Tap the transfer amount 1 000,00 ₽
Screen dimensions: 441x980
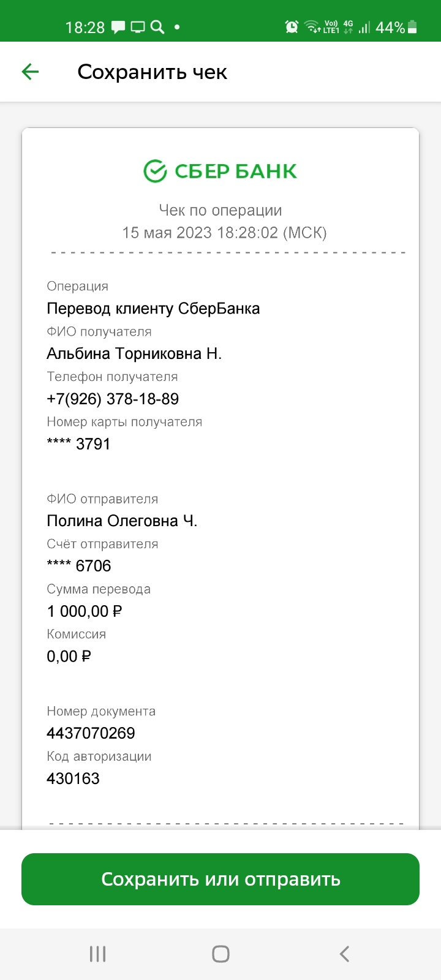[85, 611]
